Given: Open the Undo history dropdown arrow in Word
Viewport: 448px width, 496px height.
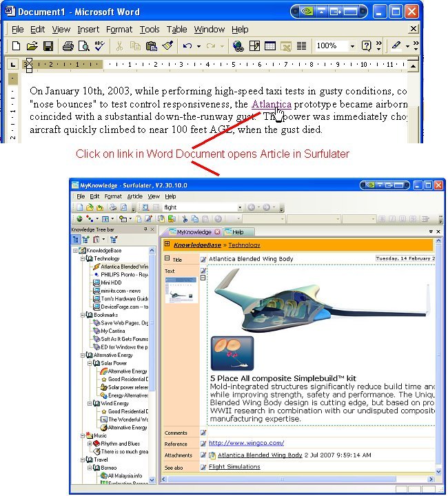Looking at the screenshot, I should click(198, 47).
